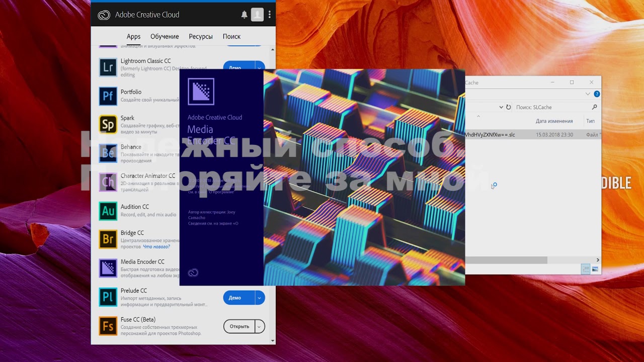Click the Explorer refresh icon
The height and width of the screenshot is (362, 644).
click(509, 107)
